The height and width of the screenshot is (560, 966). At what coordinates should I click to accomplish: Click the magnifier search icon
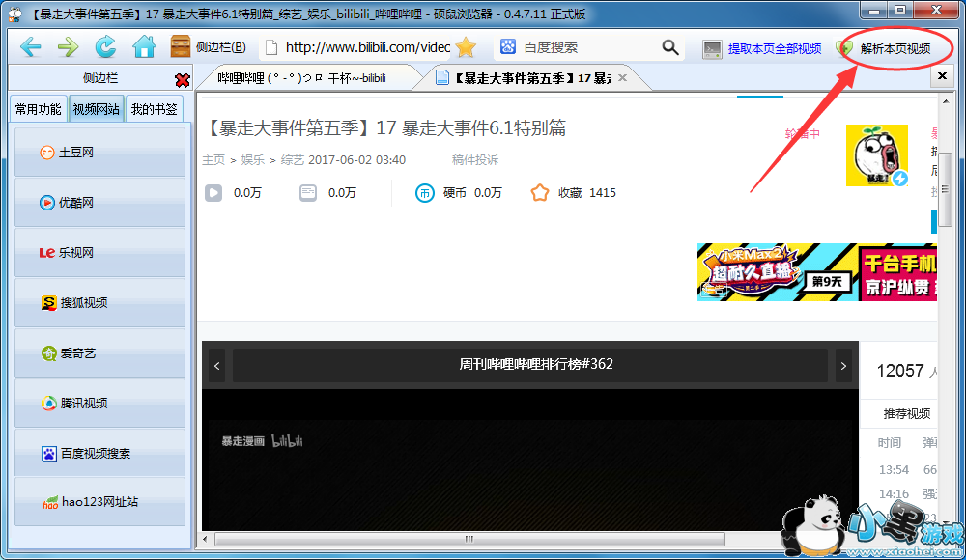[670, 47]
